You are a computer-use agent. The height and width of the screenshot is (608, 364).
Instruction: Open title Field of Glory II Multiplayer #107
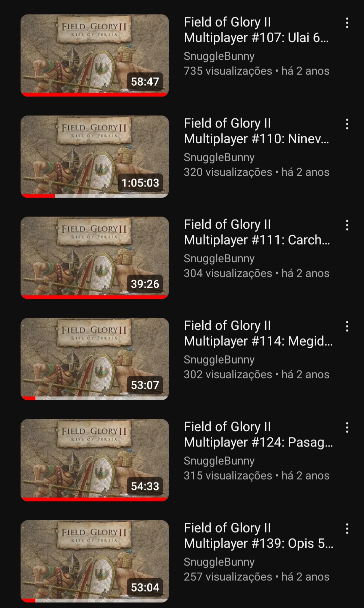(256, 30)
